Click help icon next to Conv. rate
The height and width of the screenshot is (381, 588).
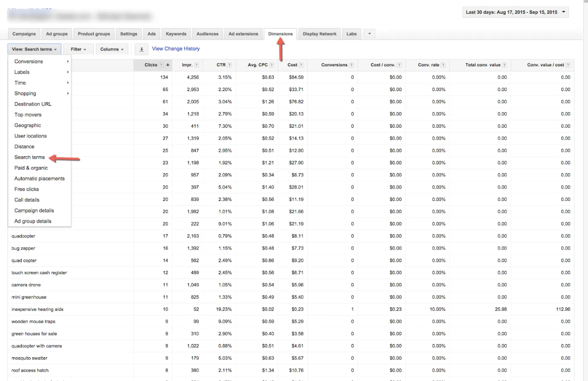(x=443, y=65)
